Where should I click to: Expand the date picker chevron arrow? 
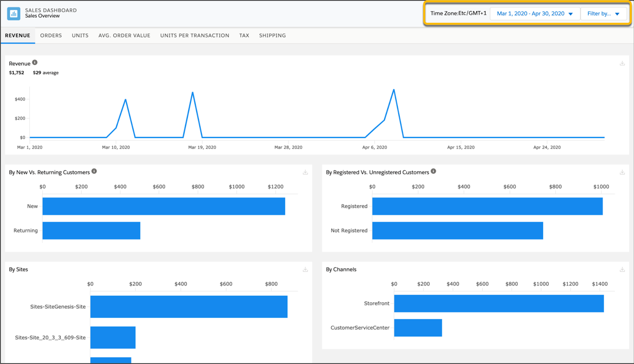[x=571, y=13]
